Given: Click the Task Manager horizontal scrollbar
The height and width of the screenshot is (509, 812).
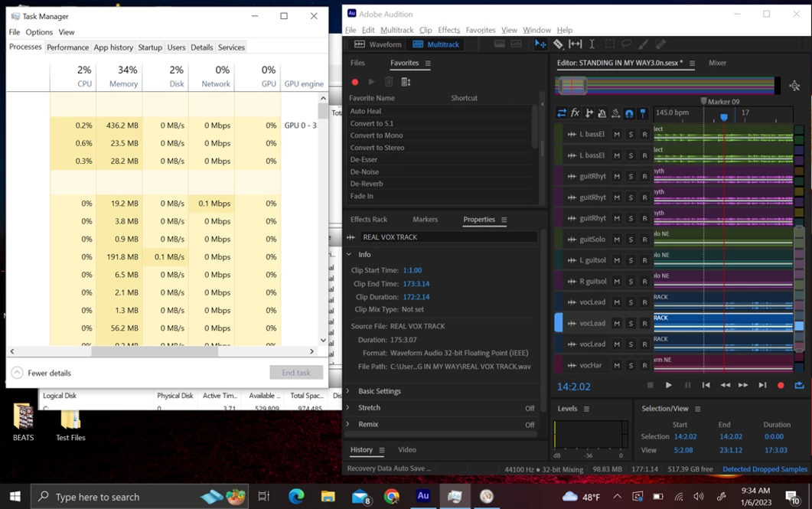Looking at the screenshot, I should point(155,351).
